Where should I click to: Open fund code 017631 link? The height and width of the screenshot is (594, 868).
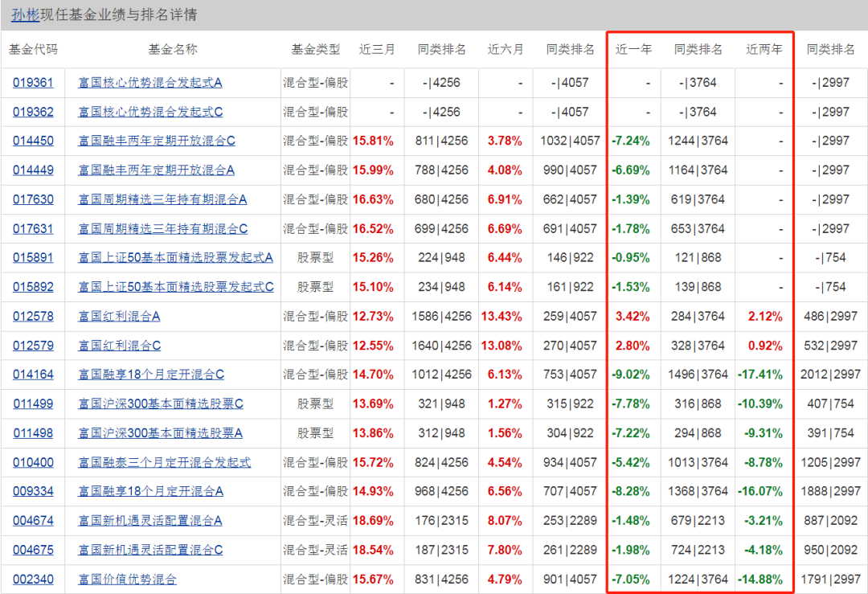[33, 228]
